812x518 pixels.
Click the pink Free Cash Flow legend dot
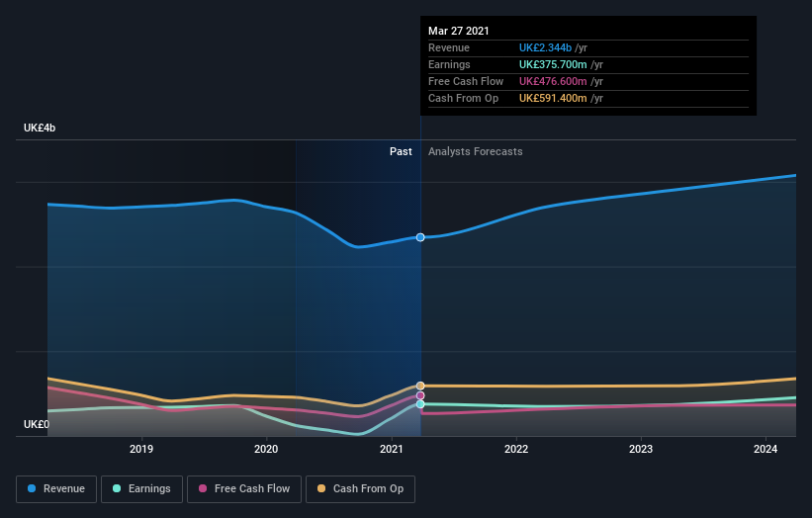tap(203, 488)
